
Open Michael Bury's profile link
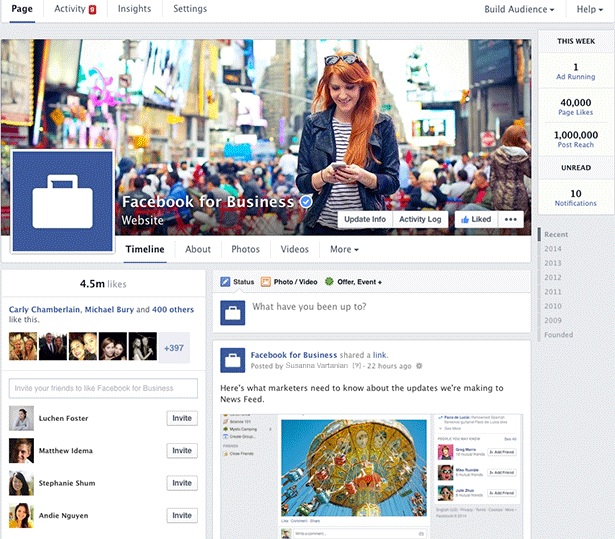coord(109,310)
